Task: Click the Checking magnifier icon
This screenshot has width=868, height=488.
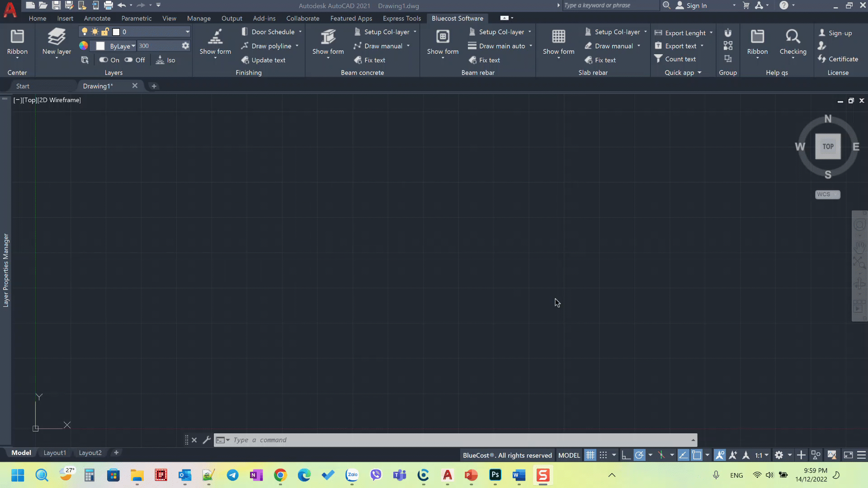Action: (793, 37)
